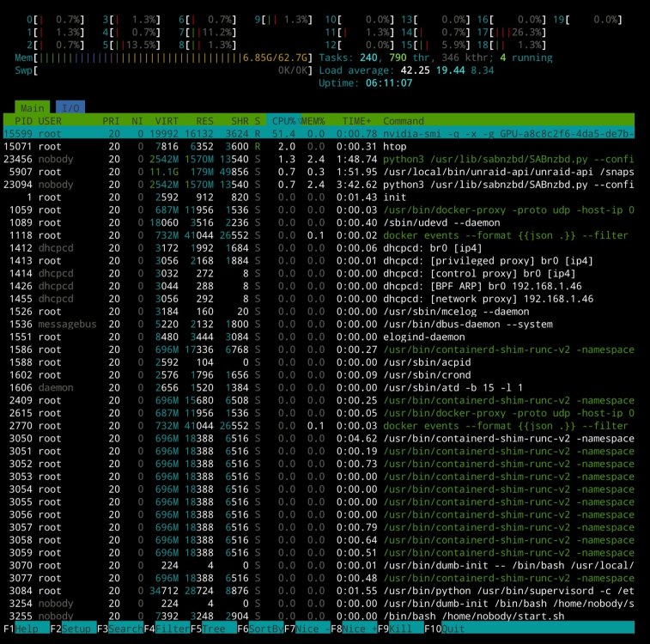Click the Uptime value 06:11:07
This screenshot has width=650, height=644.
(389, 83)
